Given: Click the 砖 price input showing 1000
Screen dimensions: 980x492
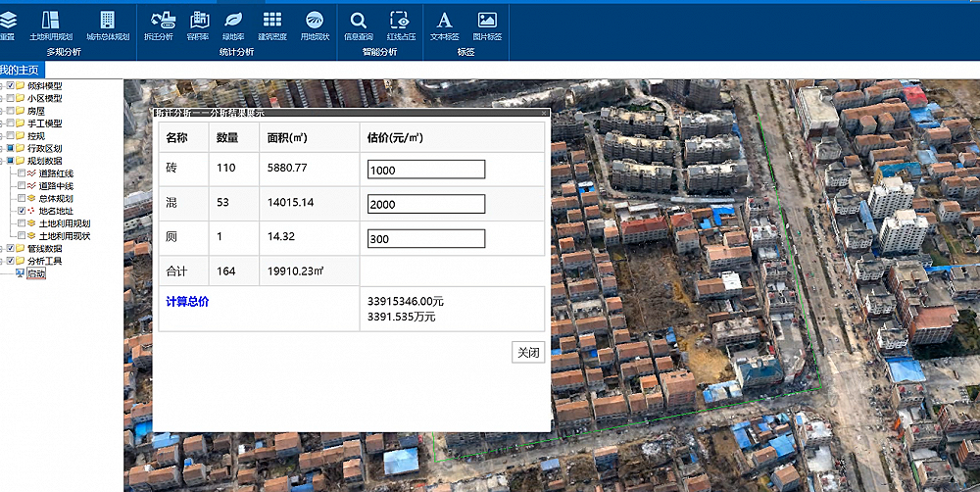Looking at the screenshot, I should click(426, 170).
